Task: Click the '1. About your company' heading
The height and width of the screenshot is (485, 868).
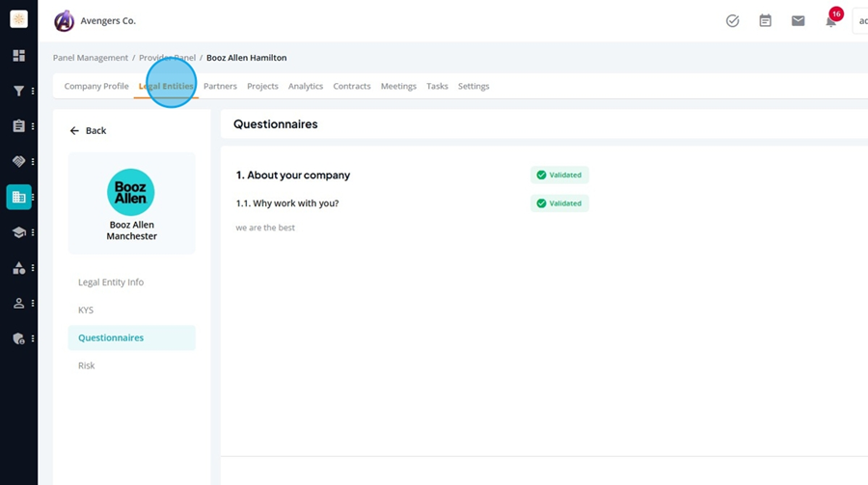Action: coord(293,175)
